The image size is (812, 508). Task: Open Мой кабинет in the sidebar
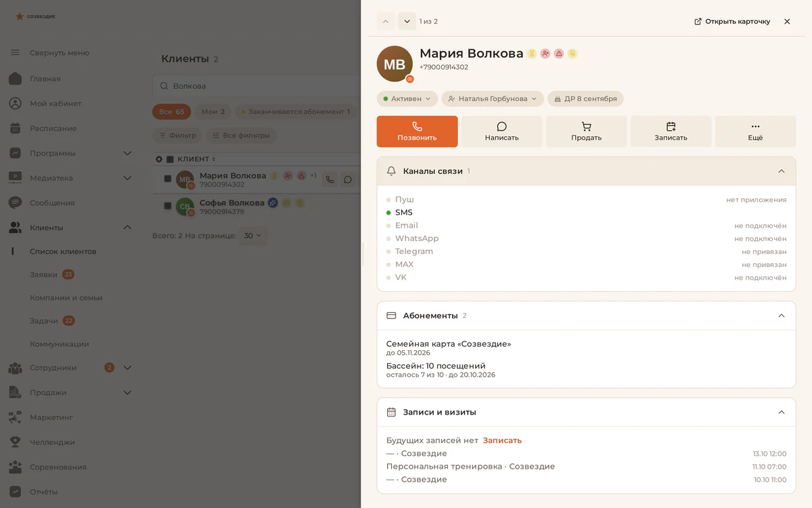click(x=55, y=104)
